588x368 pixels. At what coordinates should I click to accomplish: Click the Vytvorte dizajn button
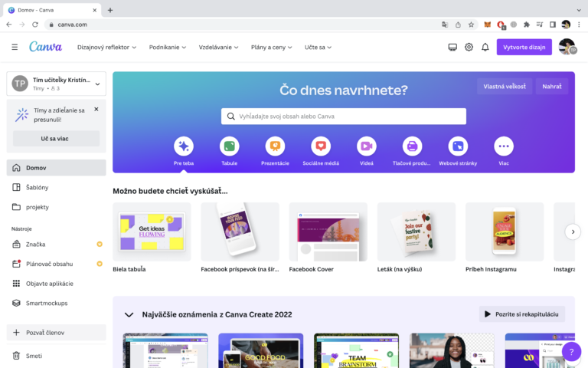[524, 48]
